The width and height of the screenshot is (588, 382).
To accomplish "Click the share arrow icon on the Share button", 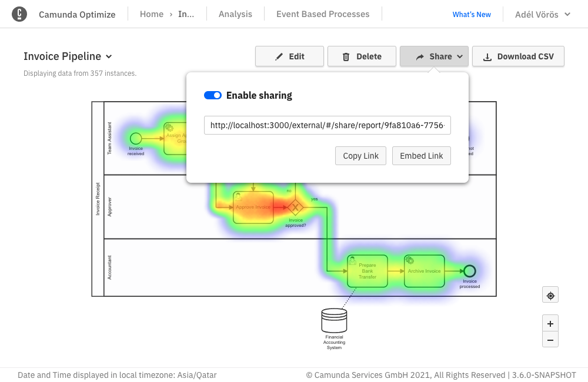I will coord(421,56).
